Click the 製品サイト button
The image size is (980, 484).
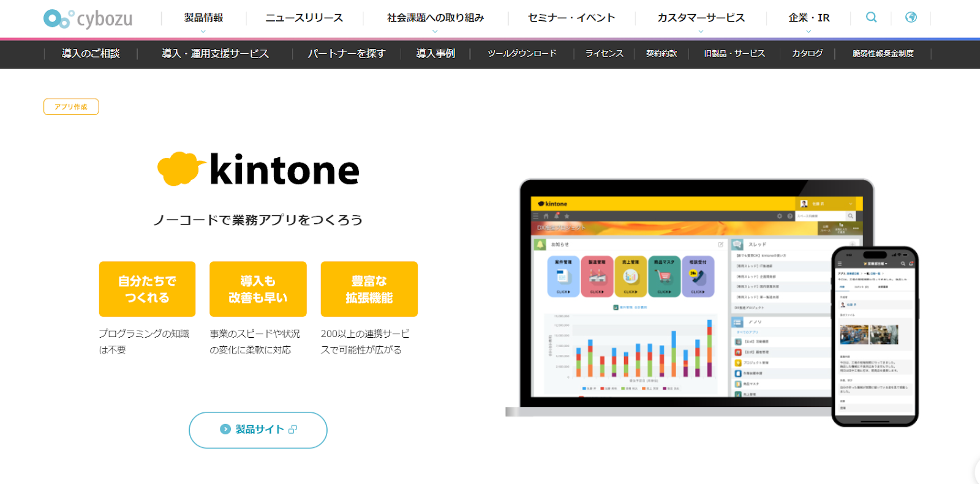tap(258, 430)
